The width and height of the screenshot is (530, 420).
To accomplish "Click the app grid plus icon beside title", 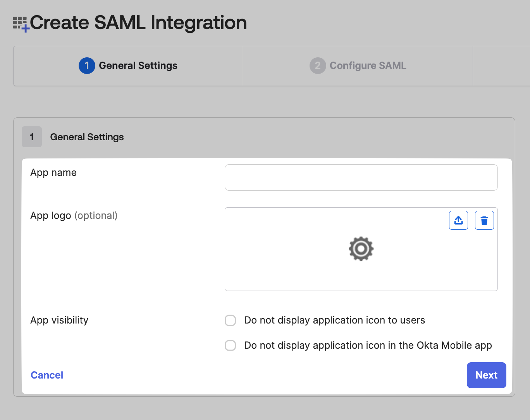I will (x=21, y=24).
